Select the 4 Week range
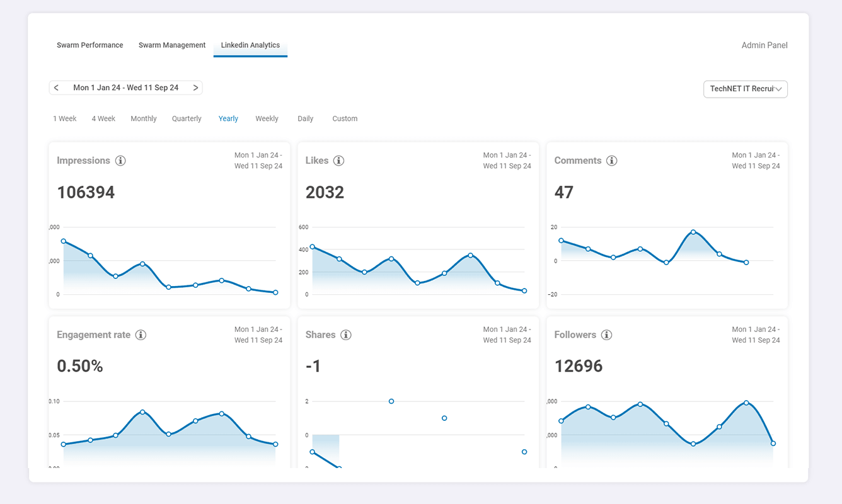Screen dimensions: 842x504 coord(103,118)
